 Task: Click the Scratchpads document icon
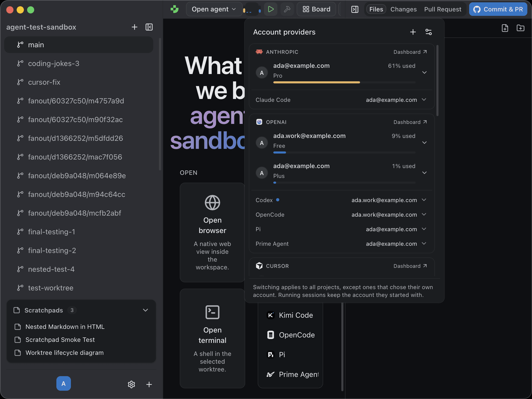[17, 310]
